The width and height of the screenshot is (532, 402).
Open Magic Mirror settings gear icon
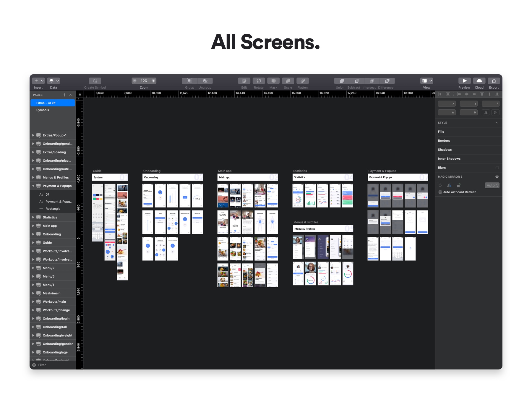(497, 176)
